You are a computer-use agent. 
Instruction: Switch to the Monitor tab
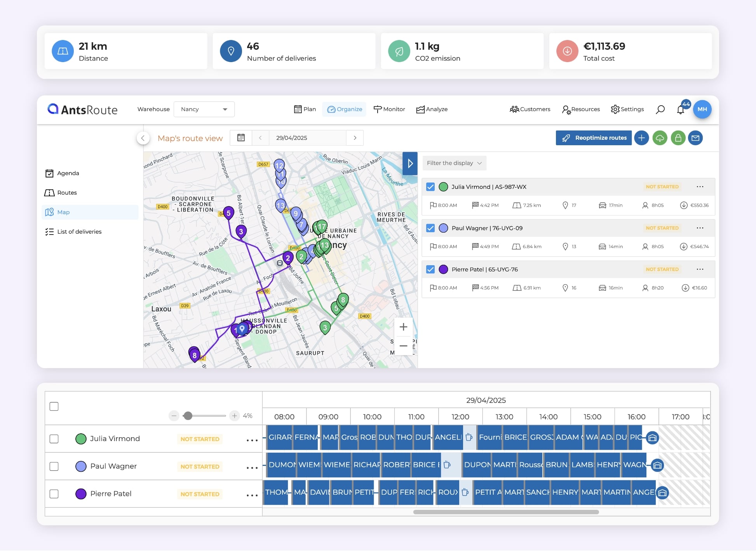389,109
